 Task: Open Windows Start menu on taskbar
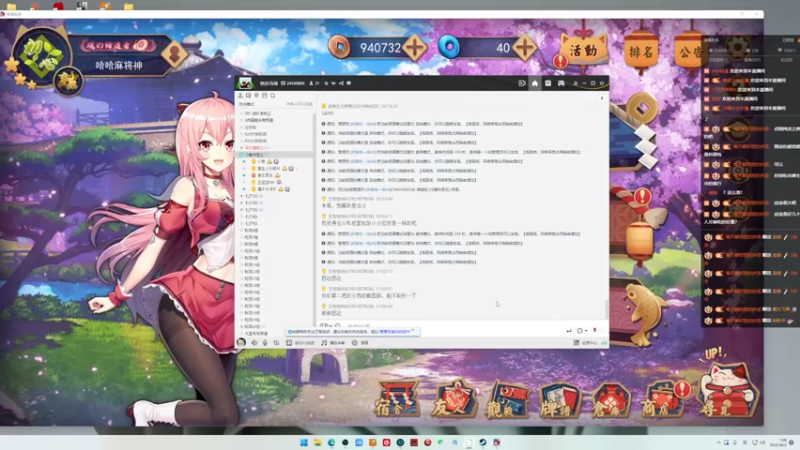tap(304, 442)
